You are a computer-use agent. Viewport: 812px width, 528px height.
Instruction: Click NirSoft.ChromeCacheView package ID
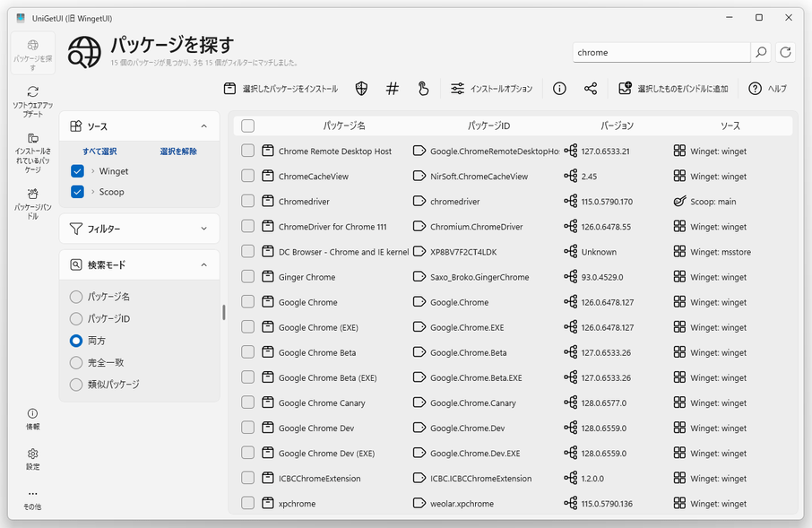[479, 177]
